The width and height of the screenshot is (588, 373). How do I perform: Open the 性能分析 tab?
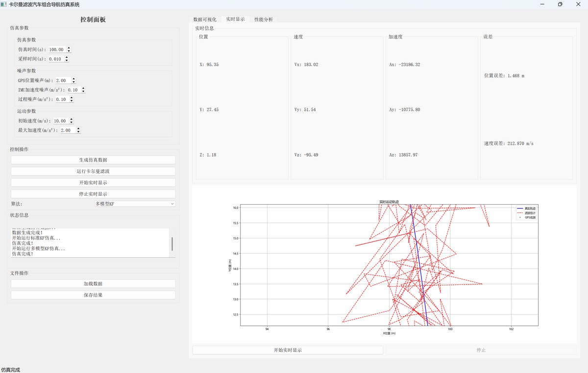pos(264,20)
